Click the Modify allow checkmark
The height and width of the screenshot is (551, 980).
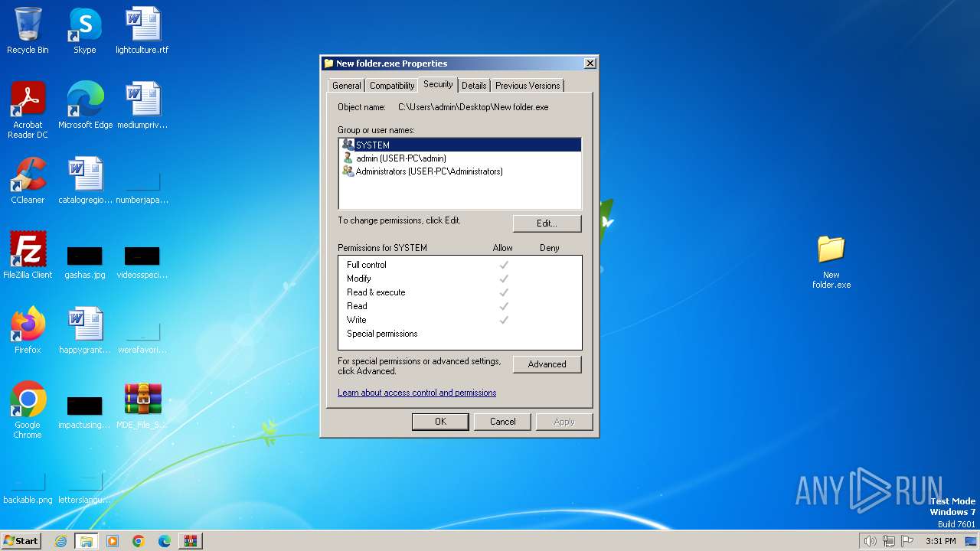point(504,279)
